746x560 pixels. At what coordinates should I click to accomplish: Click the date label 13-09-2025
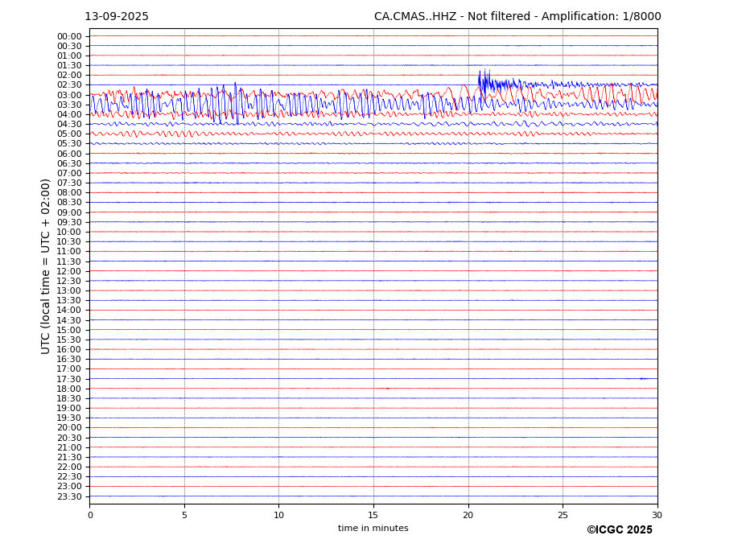tap(117, 17)
